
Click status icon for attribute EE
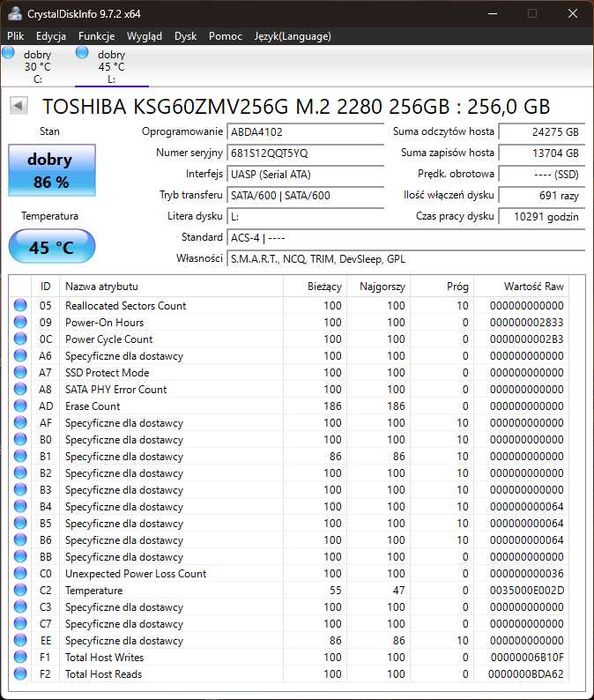(x=20, y=640)
